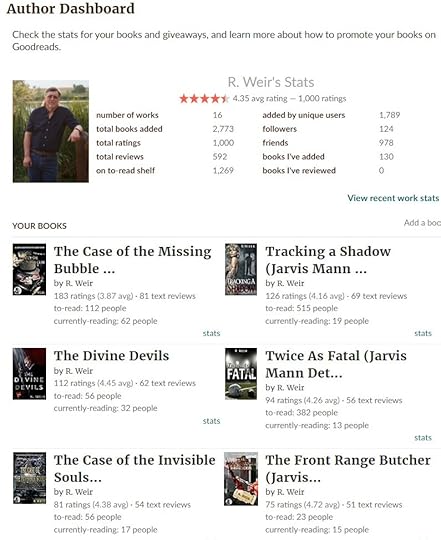View stats for The Case of the Missing Bubble

211,333
